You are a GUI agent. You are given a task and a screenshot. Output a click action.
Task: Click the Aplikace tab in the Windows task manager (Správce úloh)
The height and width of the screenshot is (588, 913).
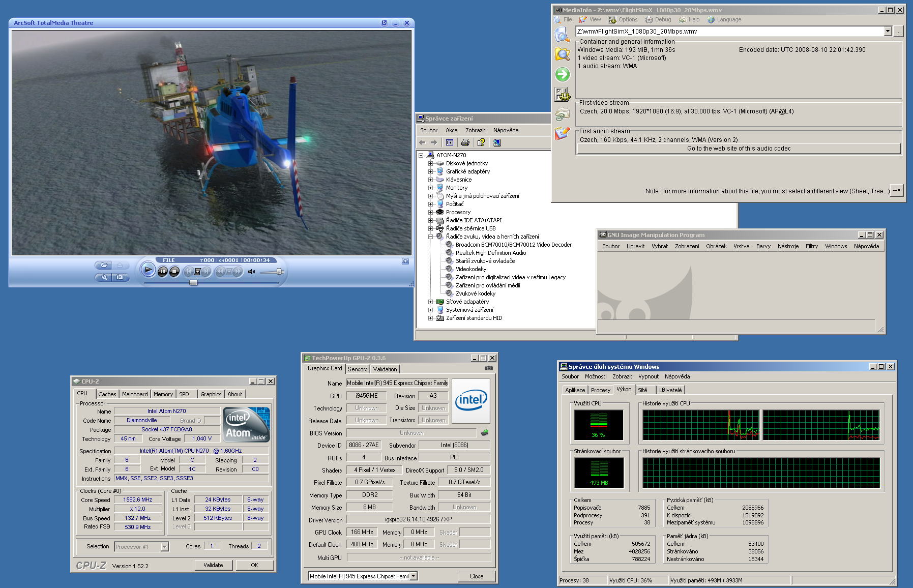point(575,390)
